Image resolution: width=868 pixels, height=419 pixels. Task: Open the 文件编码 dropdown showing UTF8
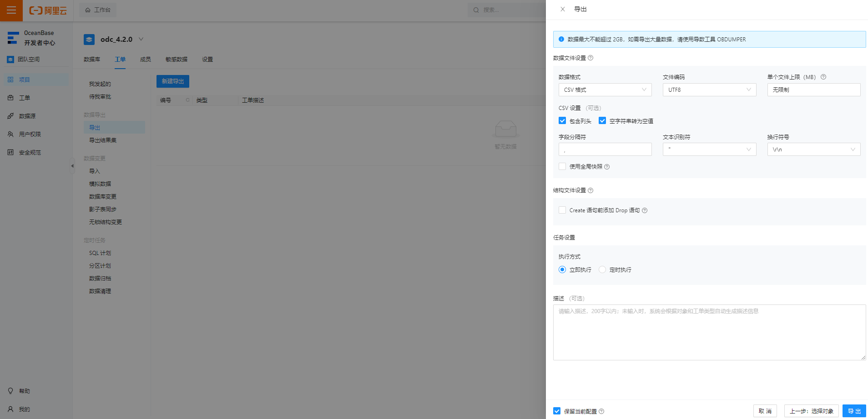click(x=709, y=90)
